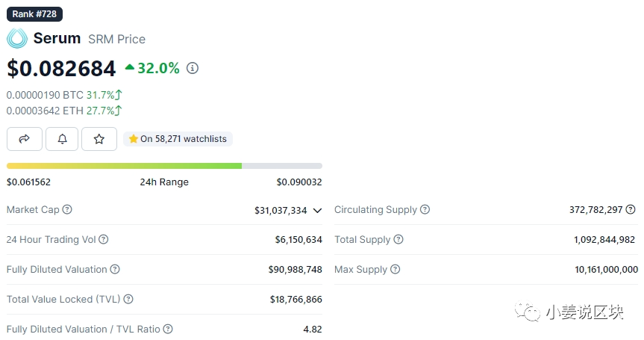
Task: Click the $31,037,334 market cap value
Action: click(x=281, y=211)
